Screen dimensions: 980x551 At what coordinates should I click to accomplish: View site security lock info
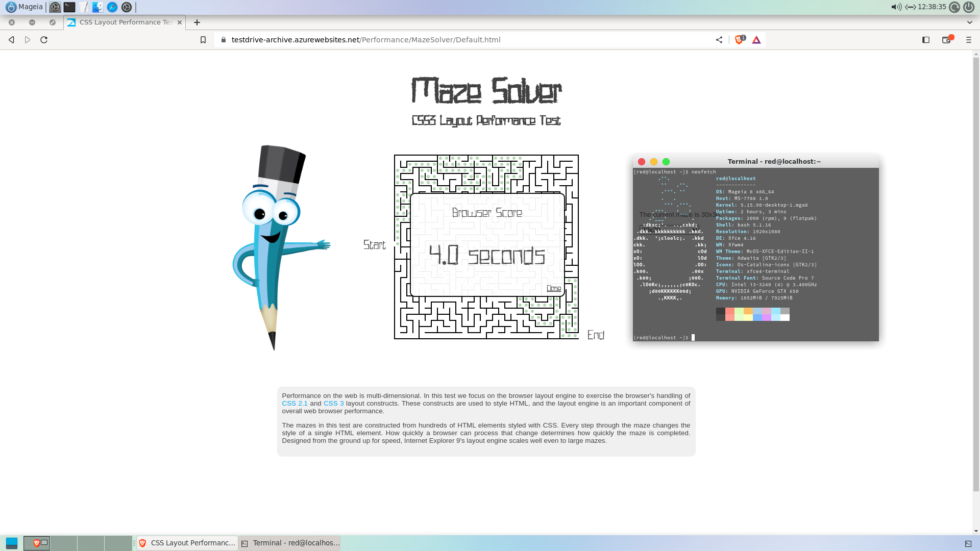click(x=223, y=40)
